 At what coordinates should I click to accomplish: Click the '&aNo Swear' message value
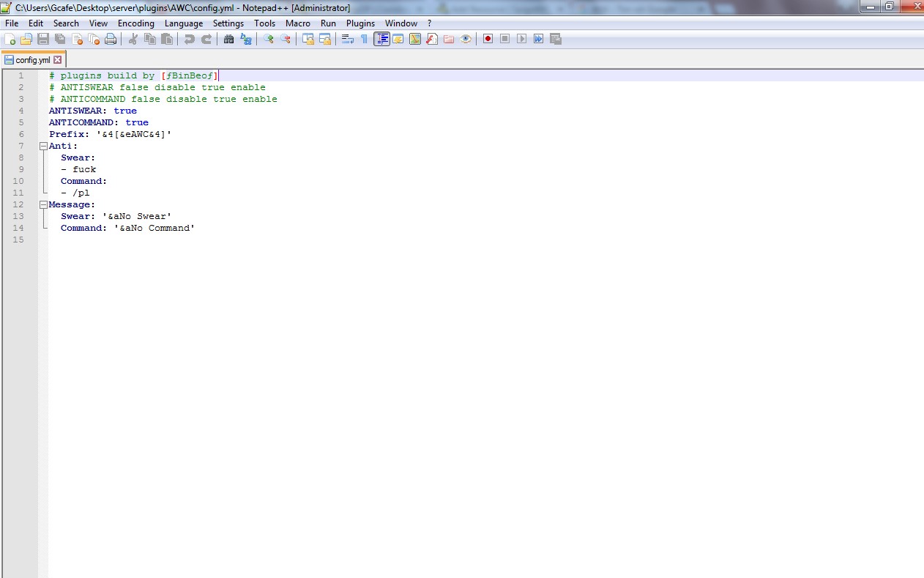click(x=137, y=216)
